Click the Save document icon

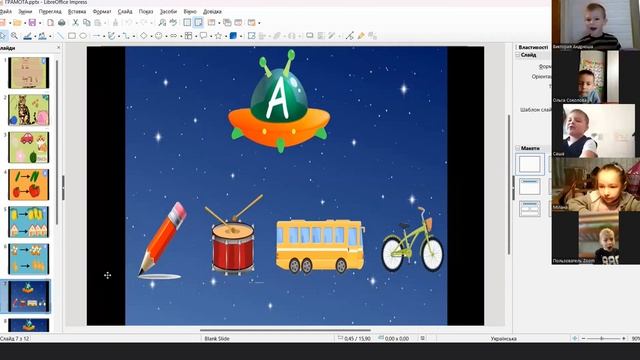32,23
